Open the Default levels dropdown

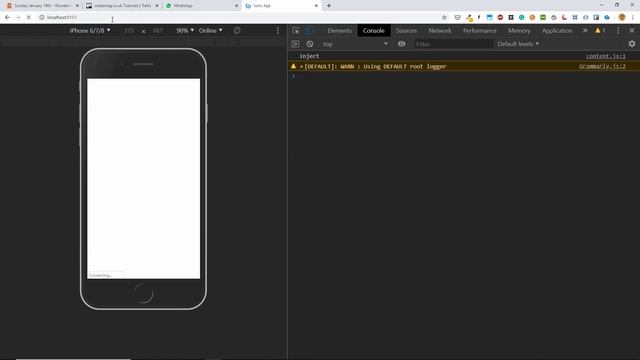tap(518, 44)
